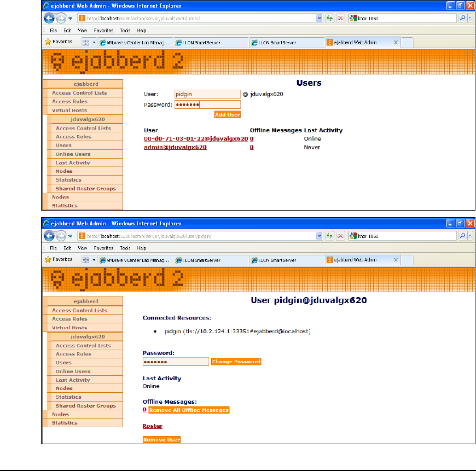Switch to VMware vCenter Lab Manager tab, top window

coord(136,43)
